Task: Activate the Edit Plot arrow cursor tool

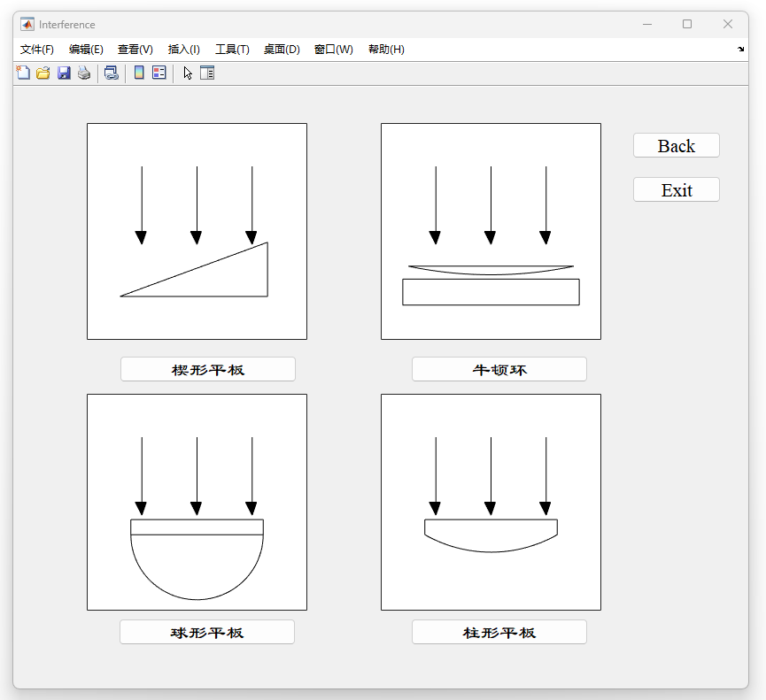Action: [188, 73]
